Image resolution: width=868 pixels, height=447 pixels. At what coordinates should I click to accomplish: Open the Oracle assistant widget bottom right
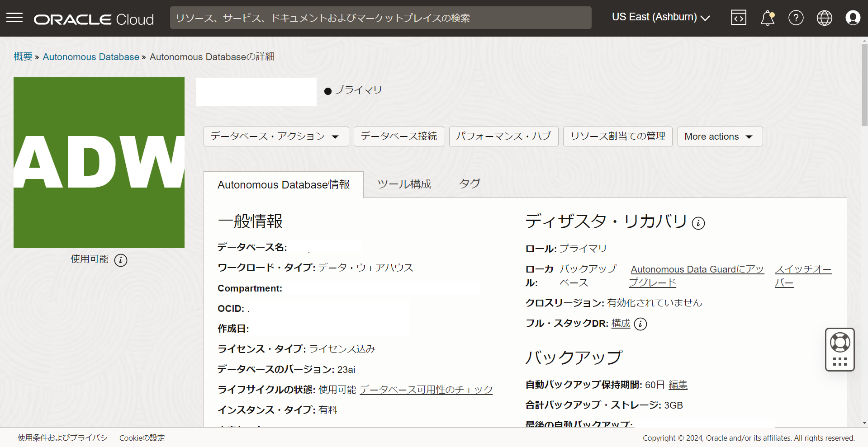(x=840, y=349)
